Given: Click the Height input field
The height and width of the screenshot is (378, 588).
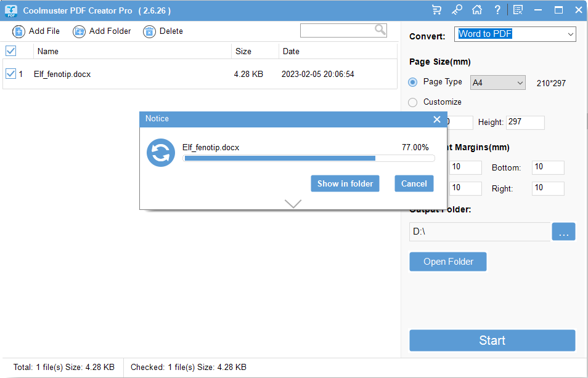Looking at the screenshot, I should pos(525,123).
